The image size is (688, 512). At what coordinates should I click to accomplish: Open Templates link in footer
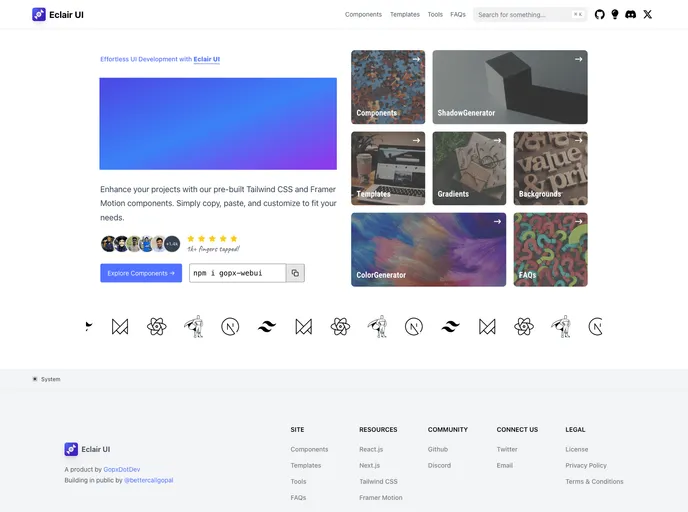[305, 465]
